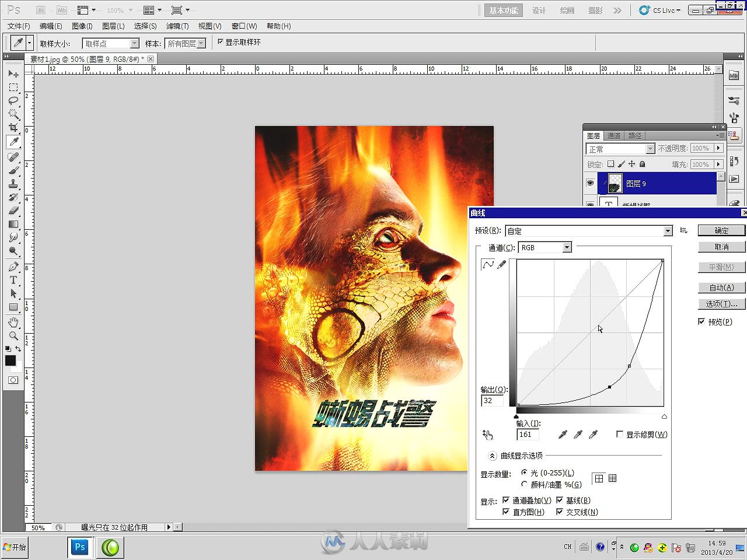The image size is (747, 560).
Task: Select the Move tool
Action: click(x=13, y=74)
